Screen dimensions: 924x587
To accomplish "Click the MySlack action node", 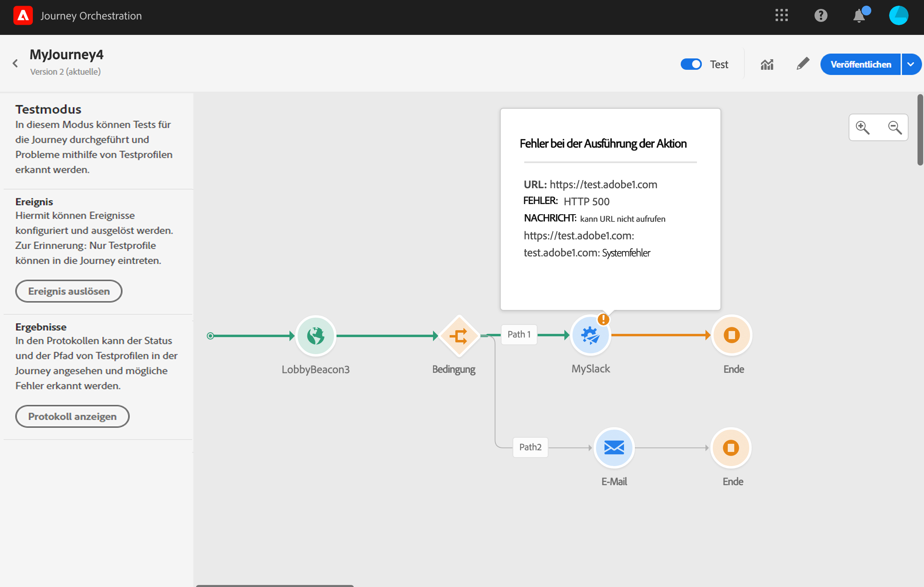I will [590, 336].
